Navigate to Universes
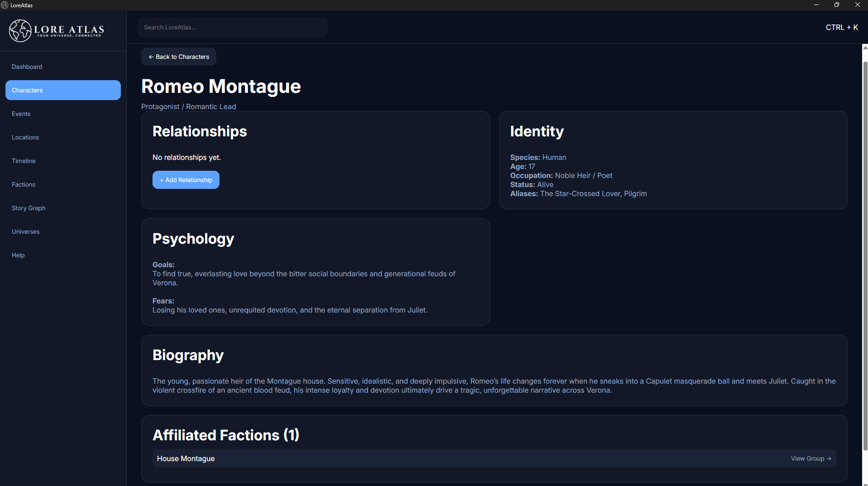This screenshot has width=868, height=486. coord(63,231)
